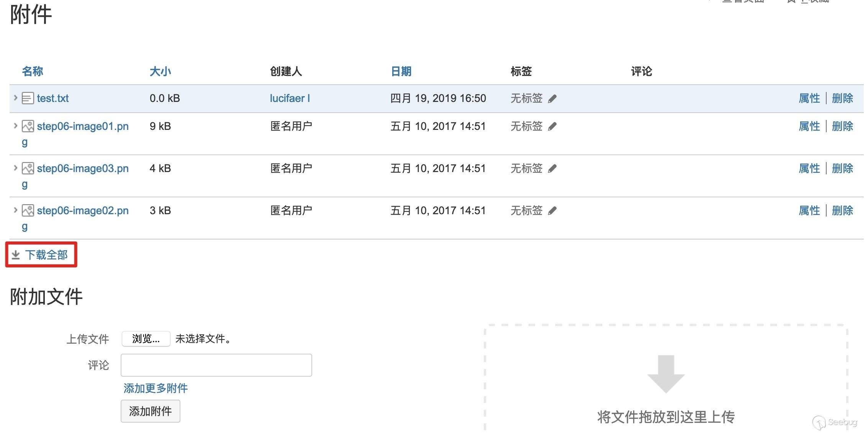Sort attachments by 名称 column
Screen dimensions: 868x433
pyautogui.click(x=32, y=71)
